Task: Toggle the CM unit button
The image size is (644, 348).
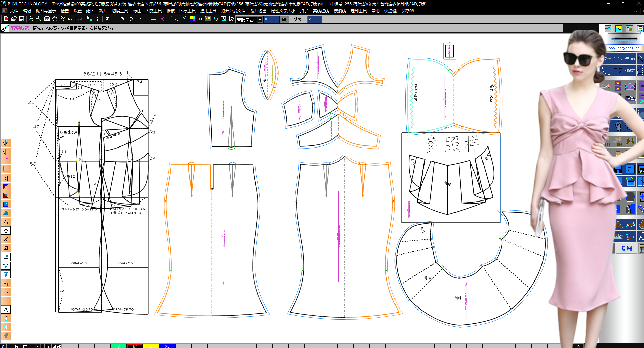Action: click(626, 248)
